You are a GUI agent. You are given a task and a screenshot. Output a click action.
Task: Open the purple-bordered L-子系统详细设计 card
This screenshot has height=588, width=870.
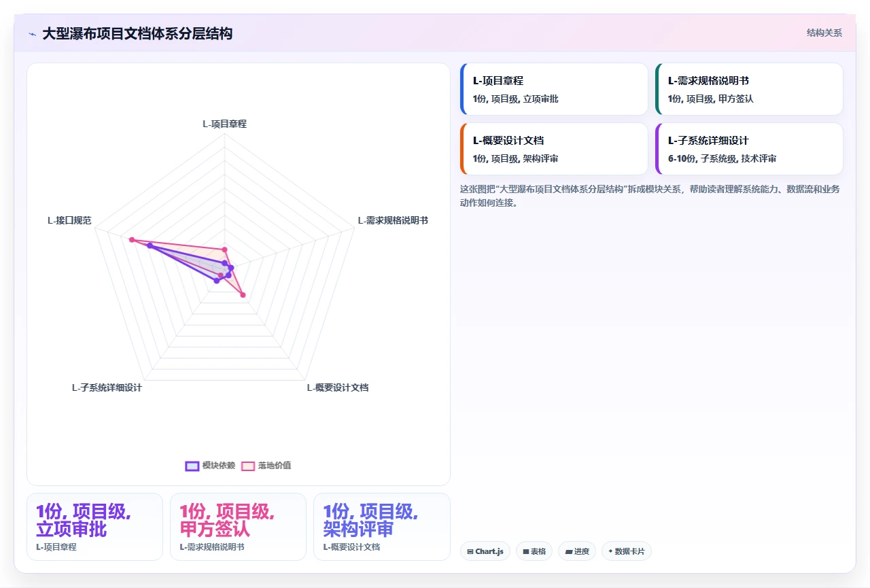(x=749, y=149)
